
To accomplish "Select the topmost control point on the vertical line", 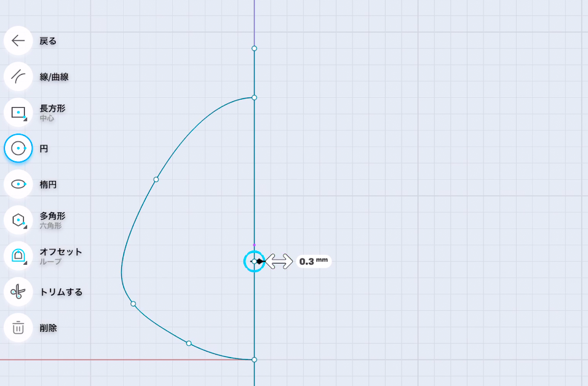I will tap(254, 49).
